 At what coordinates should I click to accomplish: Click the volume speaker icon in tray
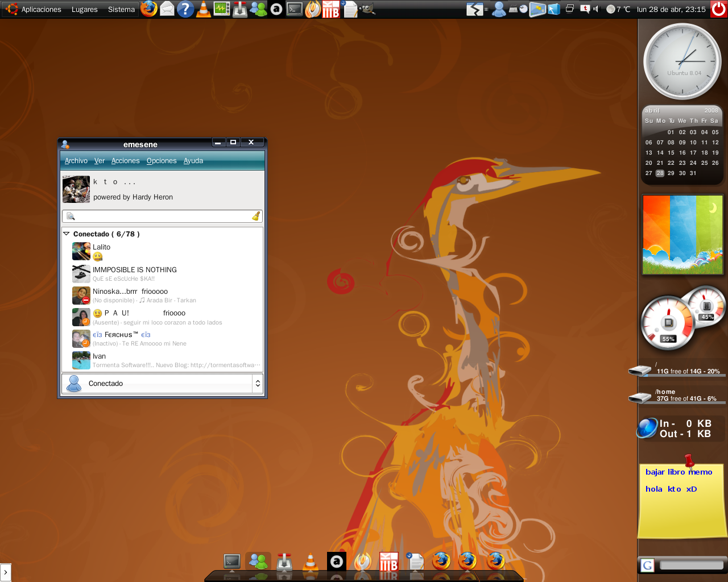pyautogui.click(x=595, y=9)
